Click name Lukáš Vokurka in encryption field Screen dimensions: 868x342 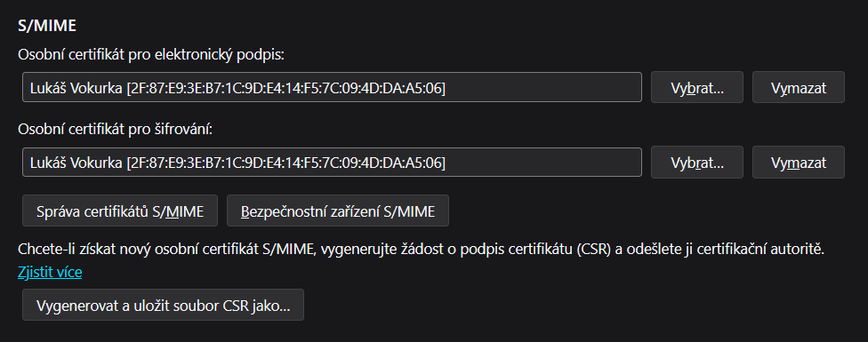point(76,163)
